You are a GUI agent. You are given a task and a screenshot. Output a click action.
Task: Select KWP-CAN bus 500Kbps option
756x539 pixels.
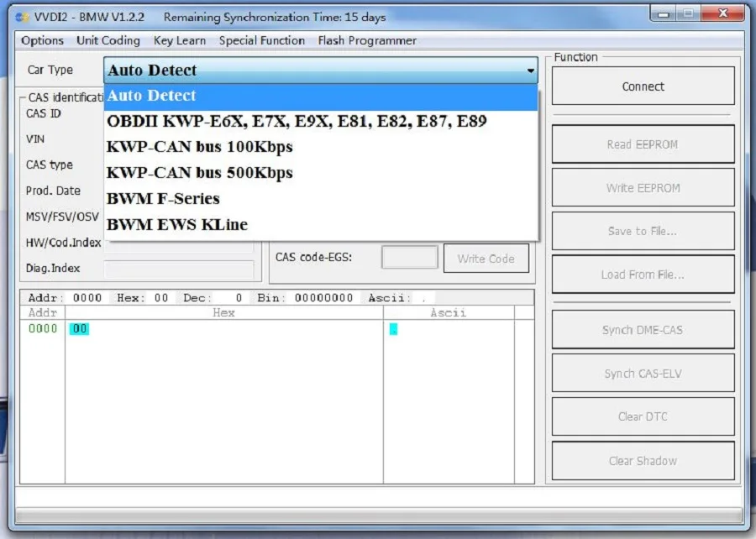pos(321,172)
